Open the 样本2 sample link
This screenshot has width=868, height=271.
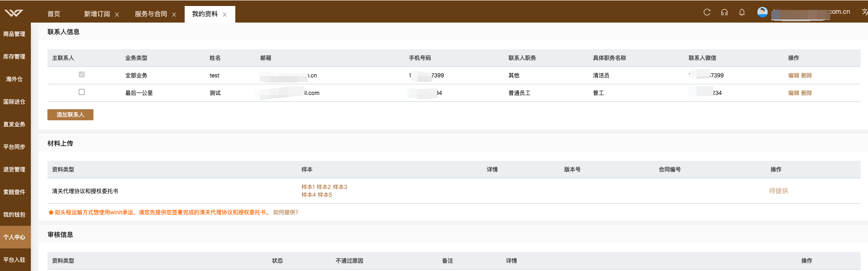pos(324,187)
